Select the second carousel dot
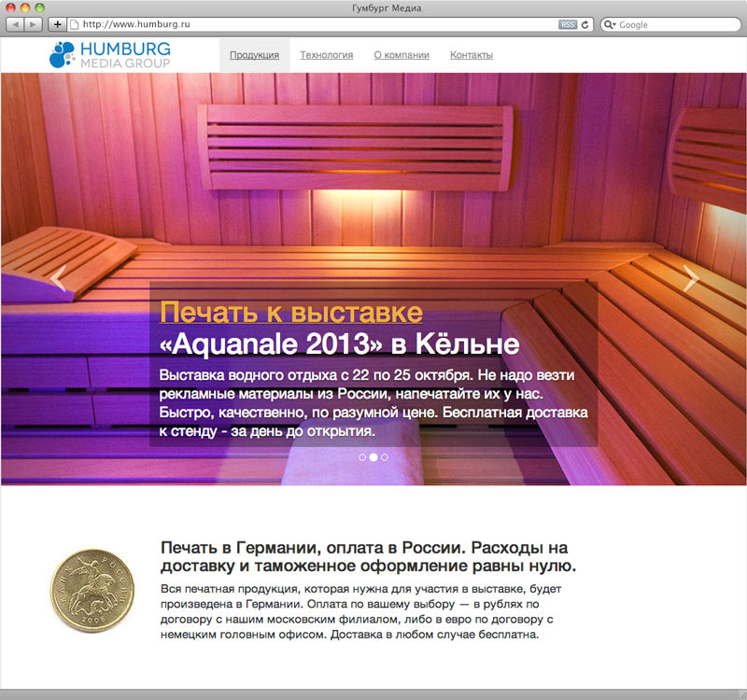The image size is (747, 700). point(373,457)
